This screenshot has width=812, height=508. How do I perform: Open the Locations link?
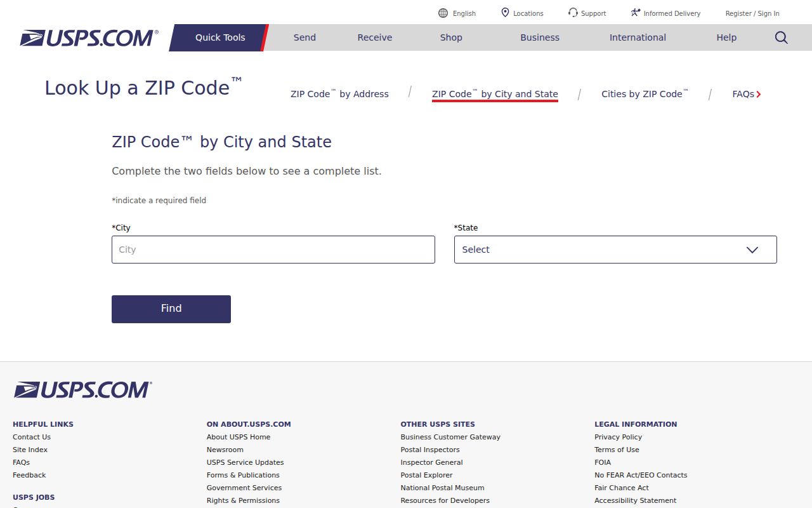pos(528,13)
